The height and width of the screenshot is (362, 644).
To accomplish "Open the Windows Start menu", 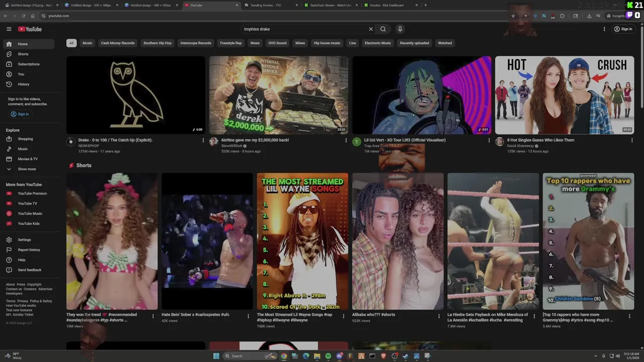I will pos(216,356).
